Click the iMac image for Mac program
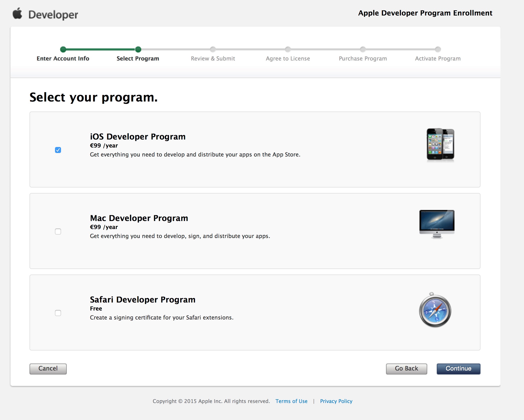The height and width of the screenshot is (420, 524). point(437,224)
